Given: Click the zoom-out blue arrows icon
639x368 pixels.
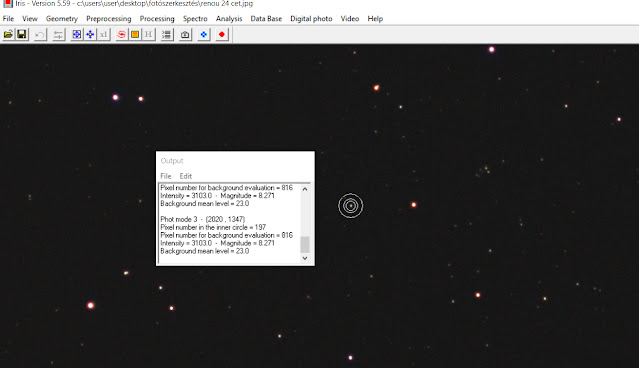Looking at the screenshot, I should pyautogui.click(x=90, y=35).
